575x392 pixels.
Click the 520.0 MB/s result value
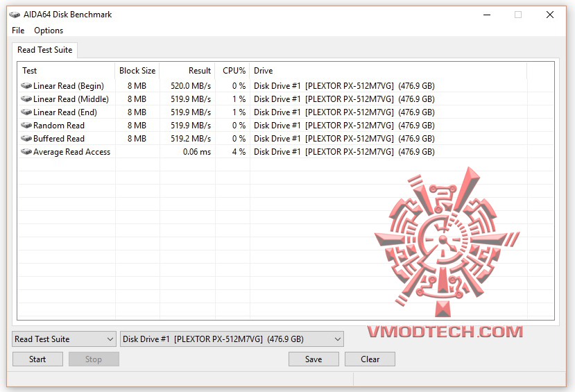point(191,86)
